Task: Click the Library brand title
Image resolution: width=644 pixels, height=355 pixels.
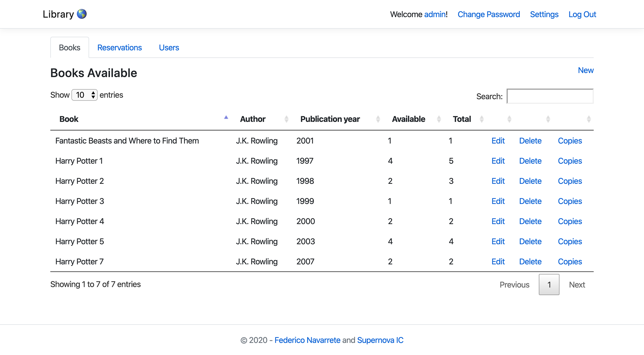Action: pos(58,14)
